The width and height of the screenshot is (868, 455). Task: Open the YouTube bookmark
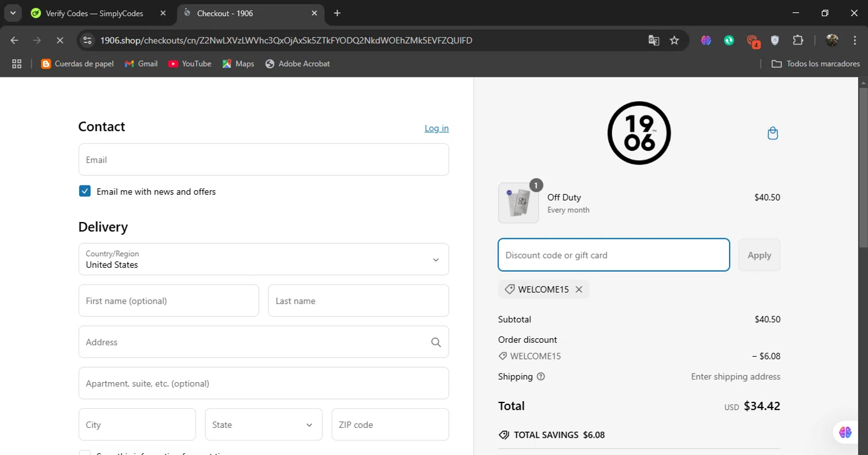point(190,64)
